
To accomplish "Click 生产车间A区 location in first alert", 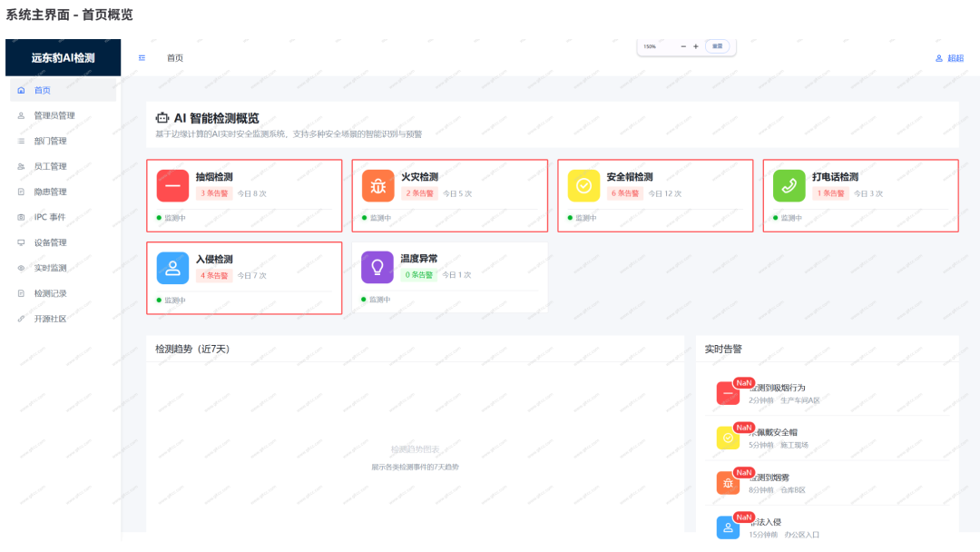I will pyautogui.click(x=800, y=400).
